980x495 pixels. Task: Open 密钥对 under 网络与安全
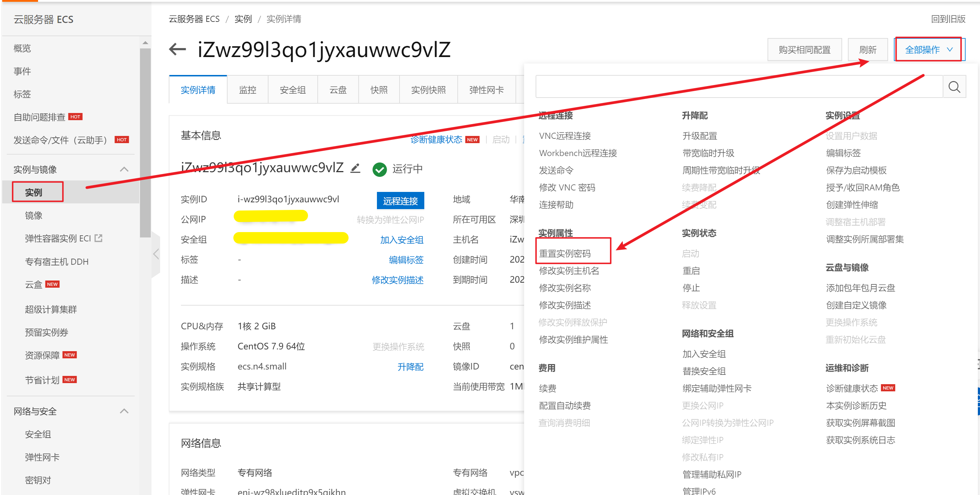coord(38,480)
